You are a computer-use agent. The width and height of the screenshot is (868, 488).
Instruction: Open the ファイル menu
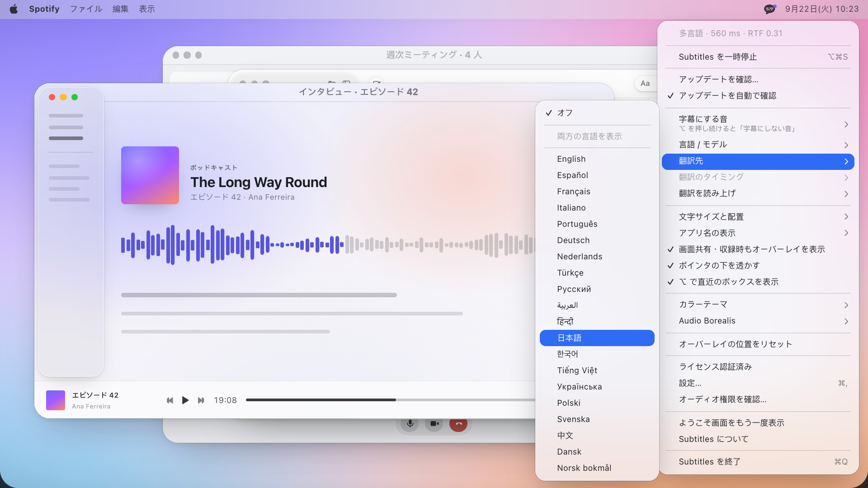click(x=86, y=9)
